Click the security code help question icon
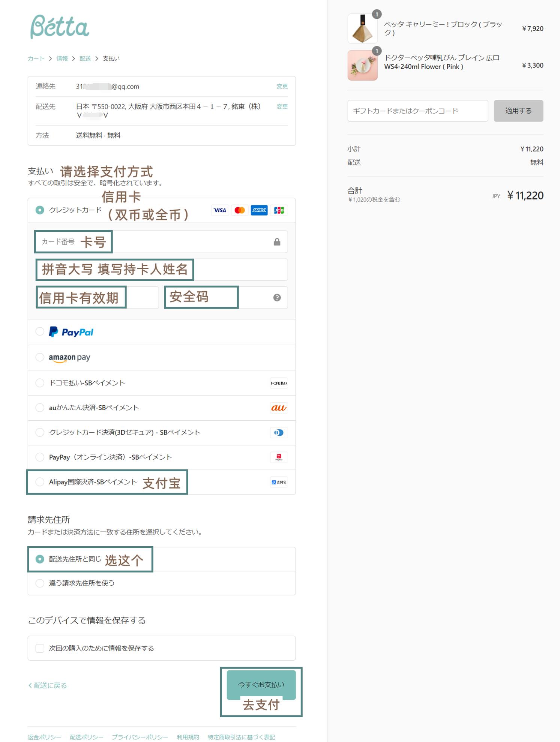Image resolution: width=560 pixels, height=742 pixels. coord(277,298)
